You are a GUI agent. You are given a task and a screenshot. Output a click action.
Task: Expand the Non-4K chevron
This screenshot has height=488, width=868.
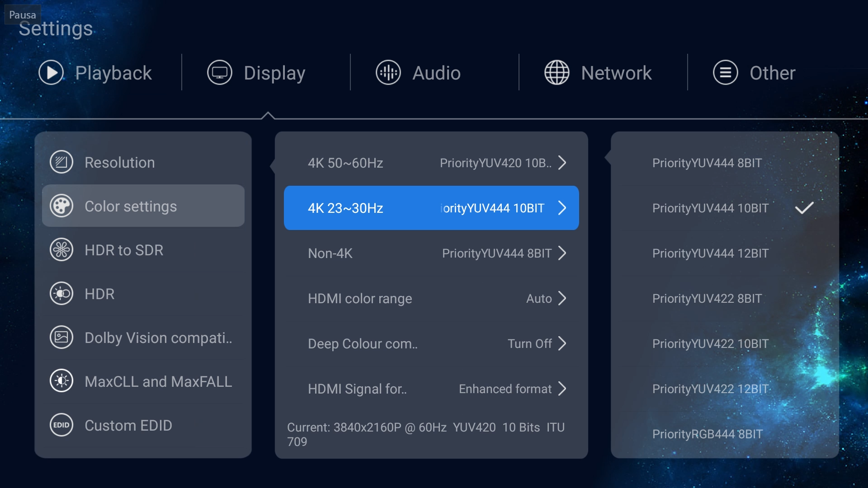[x=562, y=253]
